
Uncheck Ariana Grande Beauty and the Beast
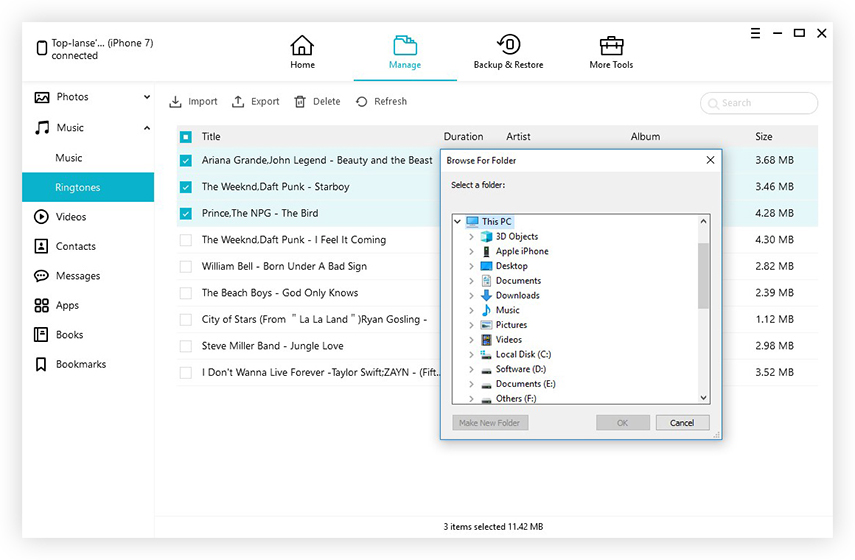click(x=186, y=160)
